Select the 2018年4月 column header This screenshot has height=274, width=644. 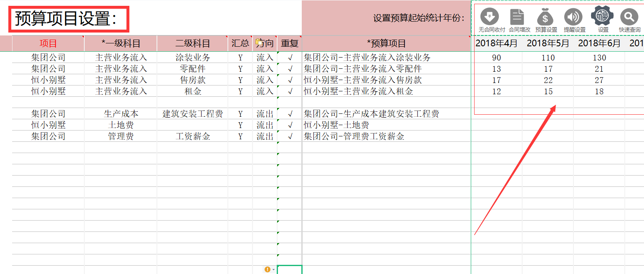tap(496, 43)
